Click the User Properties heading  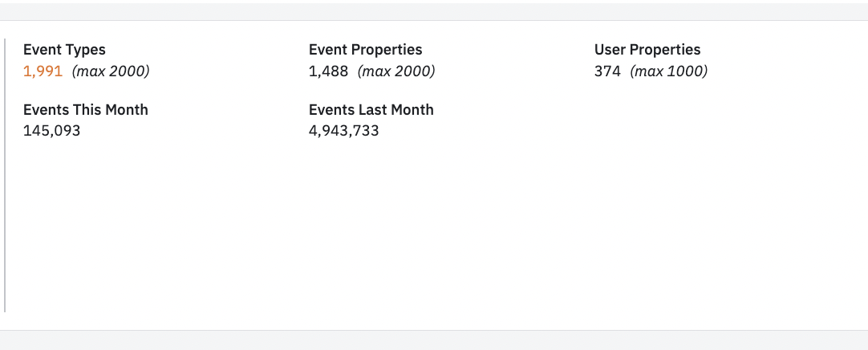[x=647, y=50]
